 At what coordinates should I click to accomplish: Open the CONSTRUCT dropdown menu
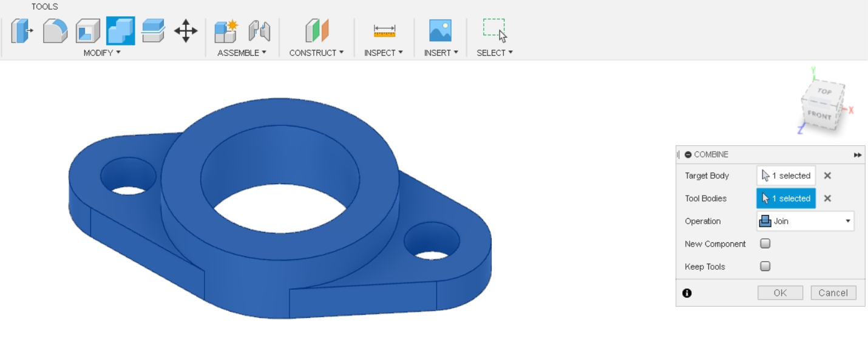(x=316, y=53)
